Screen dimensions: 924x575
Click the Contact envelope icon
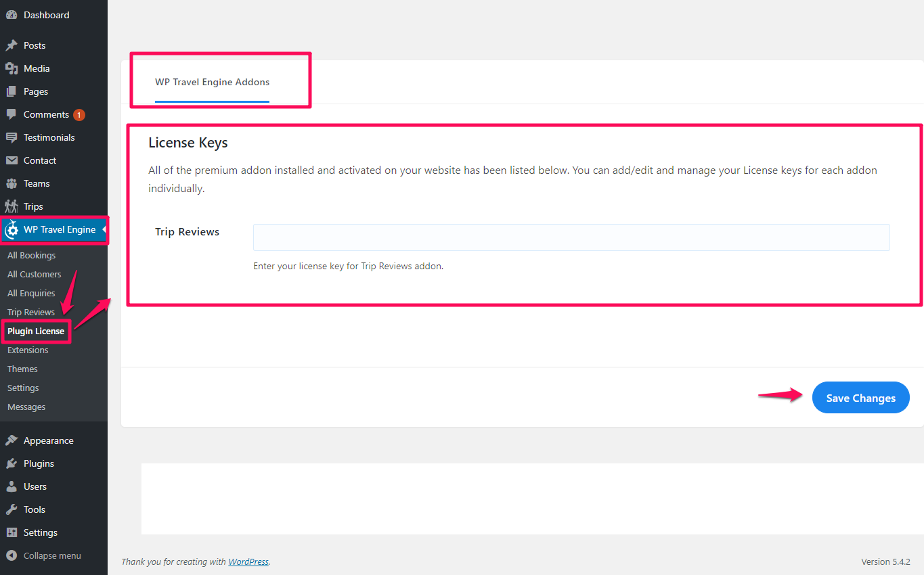coord(12,160)
